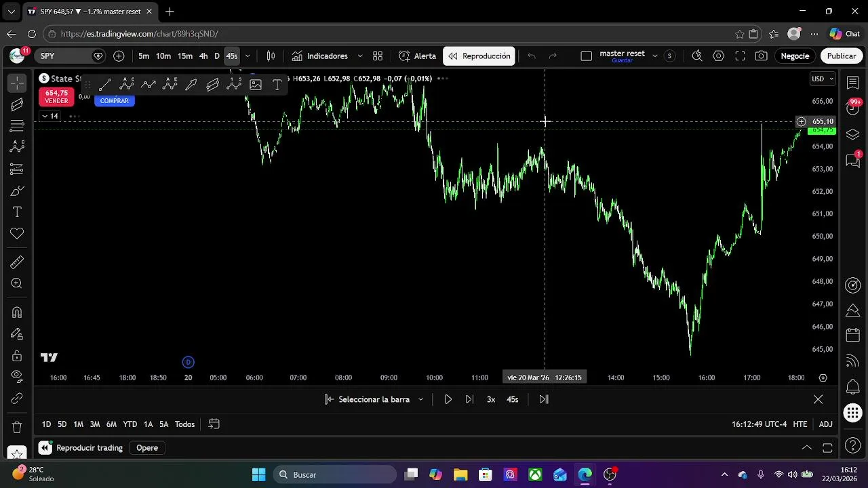Open the forecasting tools in left sidebar
Screen dimensions: 868x488
click(17, 169)
